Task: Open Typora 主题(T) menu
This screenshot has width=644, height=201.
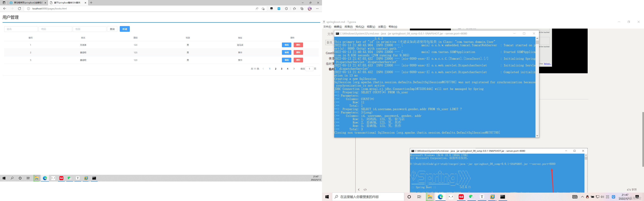Action: pyautogui.click(x=382, y=27)
